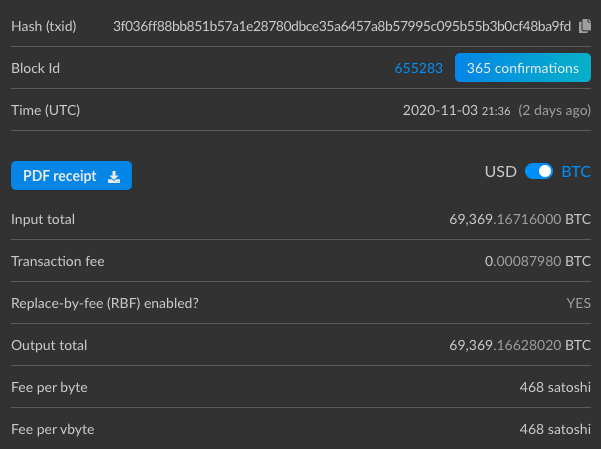
Task: Click the Fee per byte 468 satoshi value
Action: (x=555, y=387)
